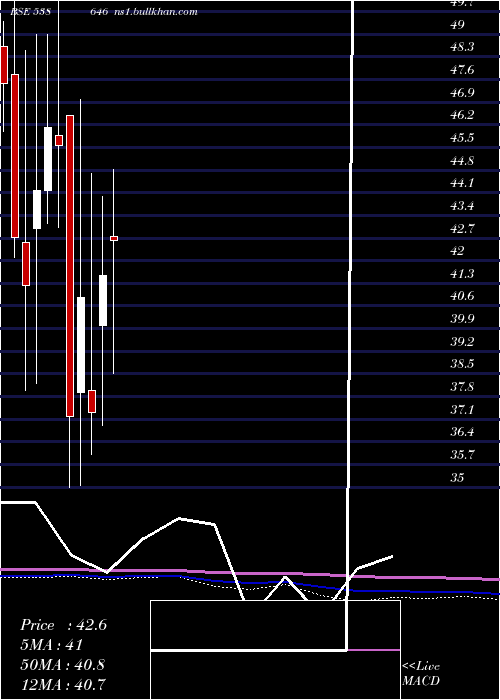Select the 'Price : 42.6' readout
The image size is (500, 700).
(63, 625)
